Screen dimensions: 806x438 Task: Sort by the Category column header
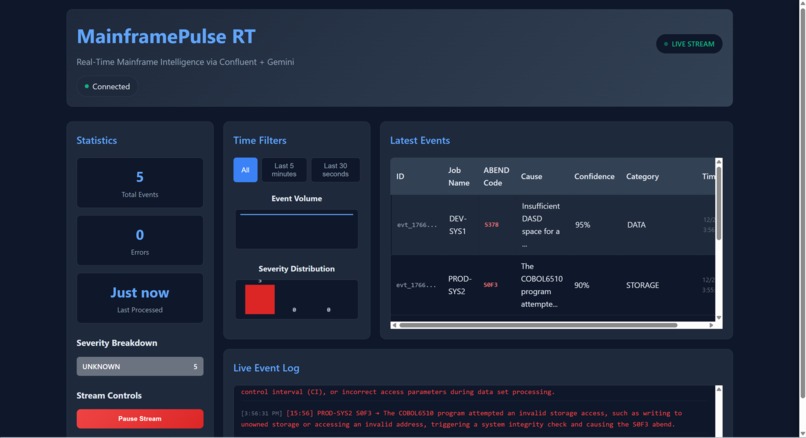pos(642,176)
